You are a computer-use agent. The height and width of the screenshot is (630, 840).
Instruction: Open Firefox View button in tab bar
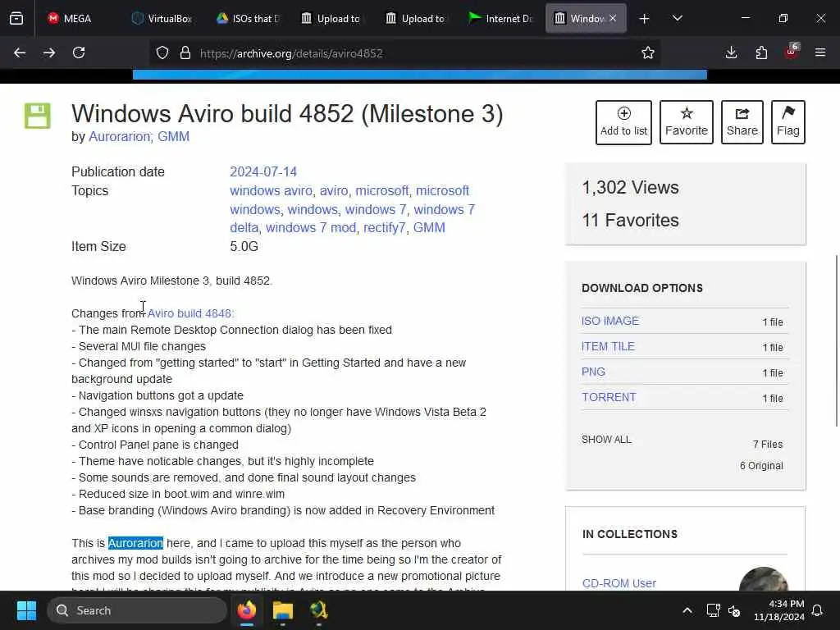[x=16, y=19]
